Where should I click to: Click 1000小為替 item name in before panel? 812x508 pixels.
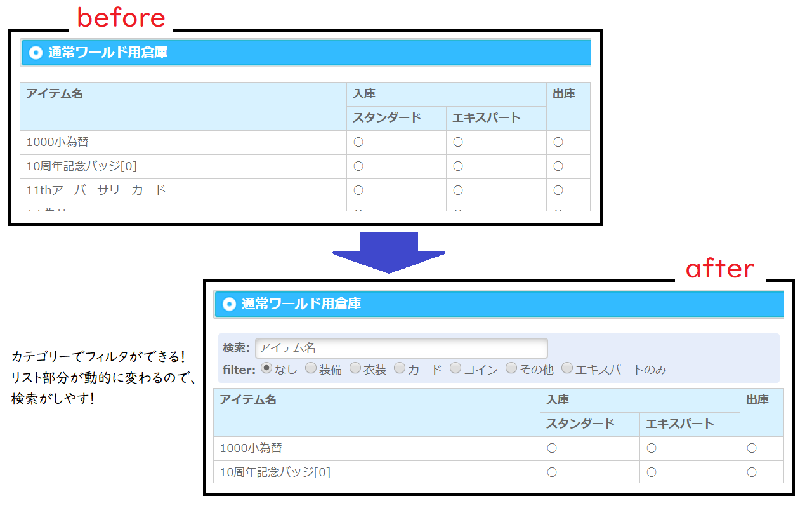tap(57, 142)
